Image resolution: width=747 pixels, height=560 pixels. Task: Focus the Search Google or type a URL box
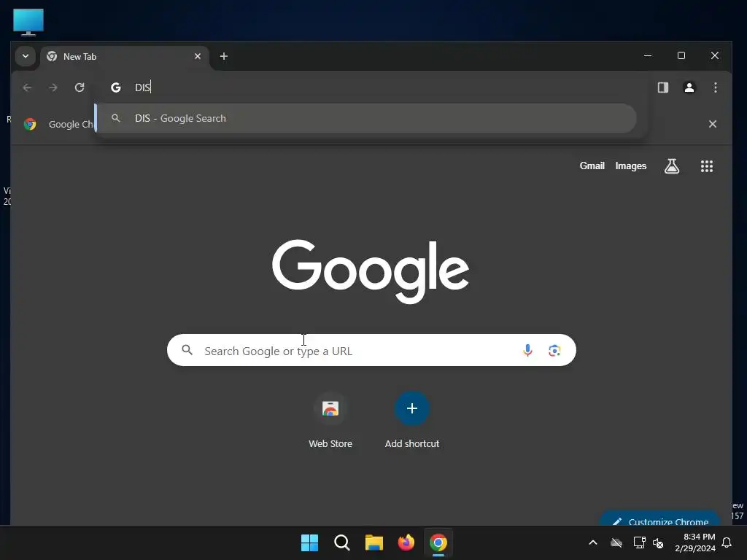click(x=371, y=351)
